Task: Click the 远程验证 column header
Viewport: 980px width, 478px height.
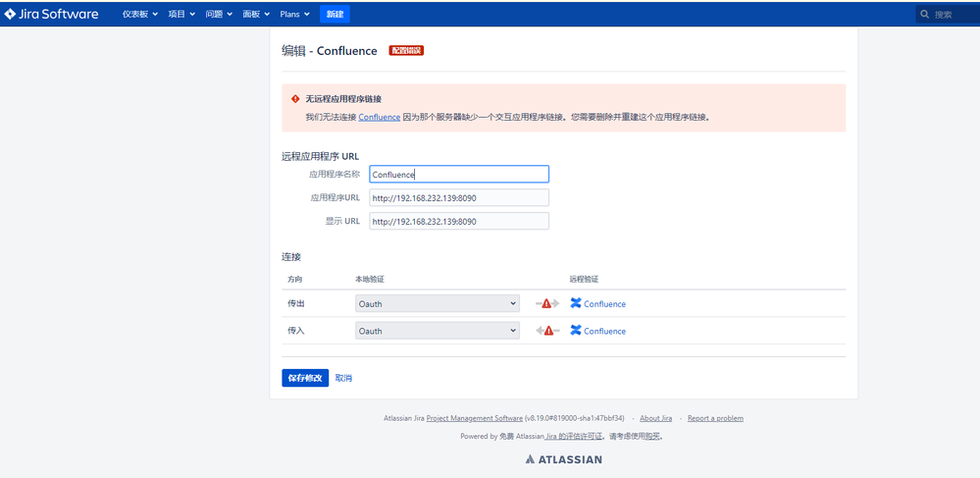Action: pyautogui.click(x=584, y=279)
